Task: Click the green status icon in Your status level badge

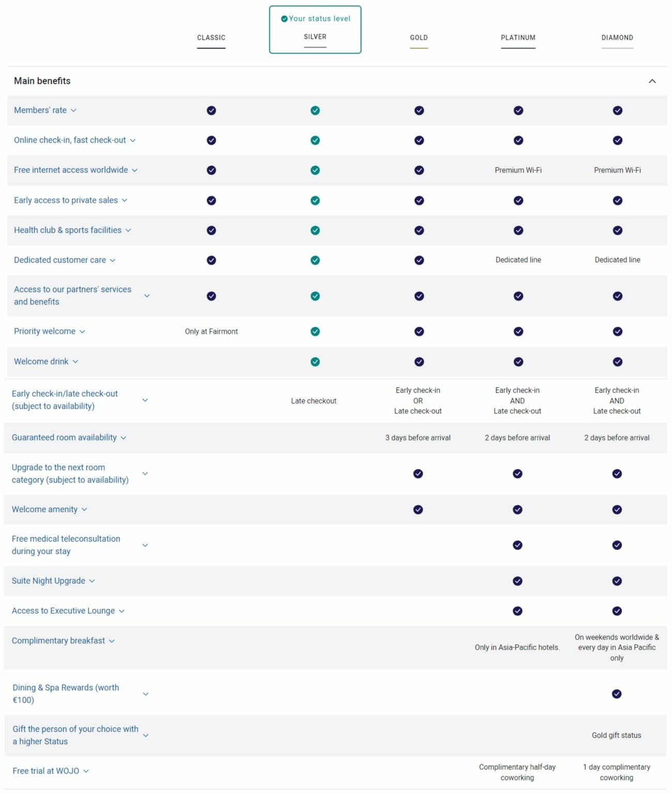Action: pyautogui.click(x=284, y=19)
